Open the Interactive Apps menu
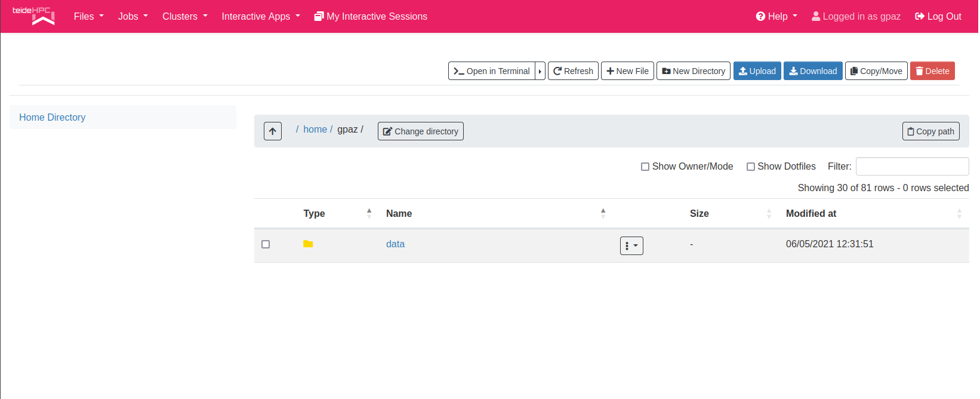The width and height of the screenshot is (980, 399). point(260,16)
